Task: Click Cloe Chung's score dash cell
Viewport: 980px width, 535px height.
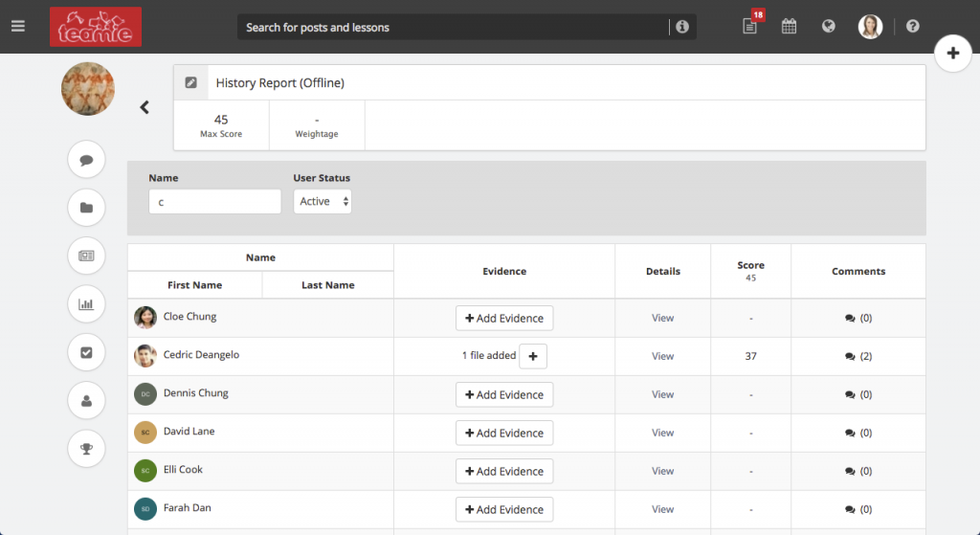Action: [750, 318]
